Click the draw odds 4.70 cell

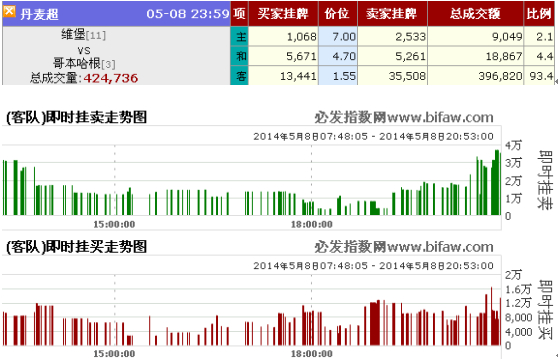338,56
